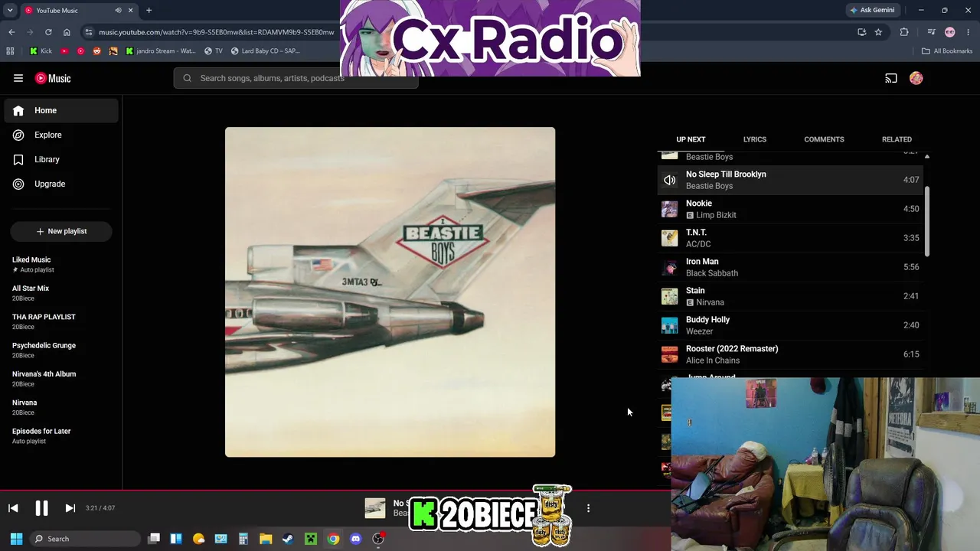Image resolution: width=980 pixels, height=551 pixels.
Task: Reload the YouTube Music page
Action: pos(48,32)
